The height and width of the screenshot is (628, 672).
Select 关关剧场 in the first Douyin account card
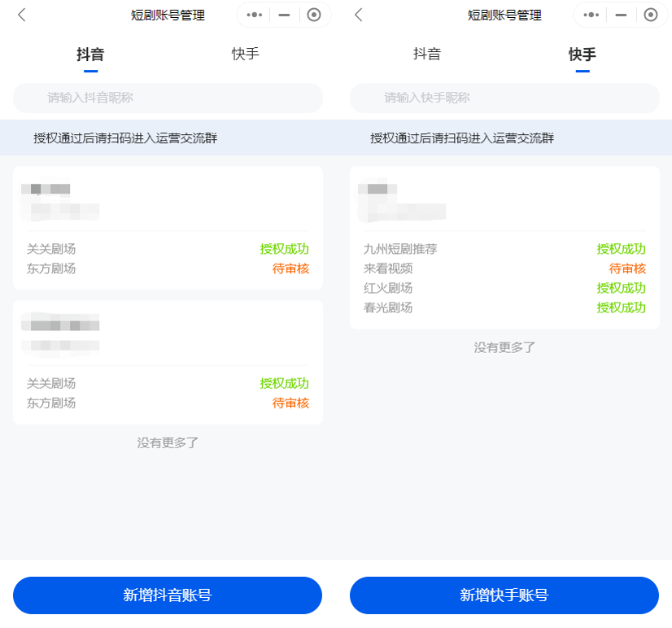51,249
